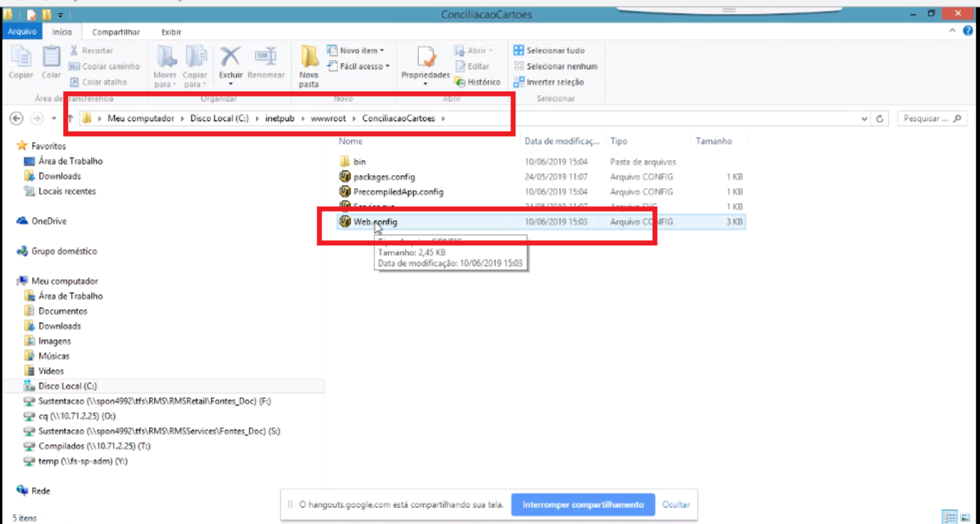The height and width of the screenshot is (524, 980).
Task: Select Meu computador in the navigation pane
Action: pyautogui.click(x=64, y=281)
